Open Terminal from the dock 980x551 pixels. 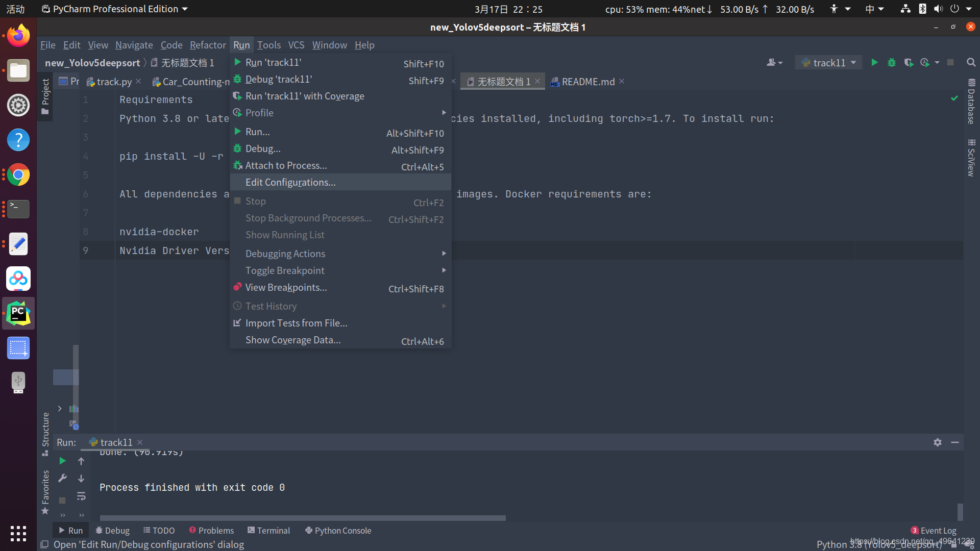[x=18, y=209]
